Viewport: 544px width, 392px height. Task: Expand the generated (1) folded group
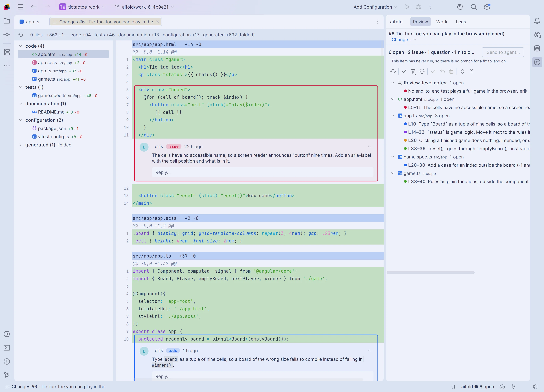(21, 145)
